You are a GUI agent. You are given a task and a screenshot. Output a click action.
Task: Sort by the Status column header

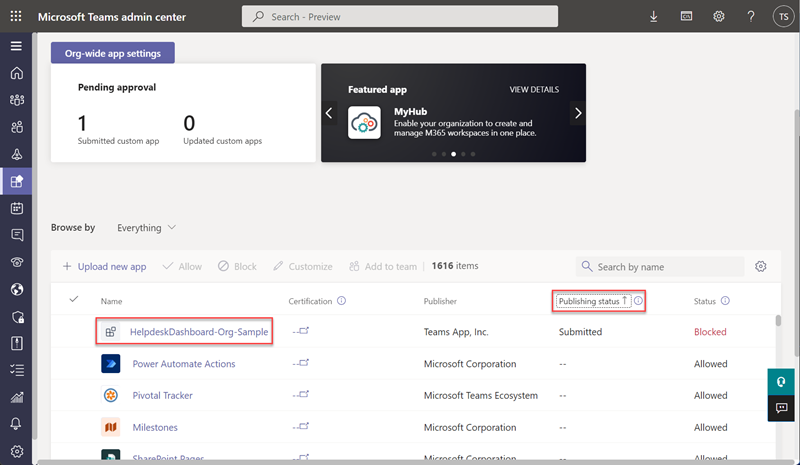click(x=705, y=301)
